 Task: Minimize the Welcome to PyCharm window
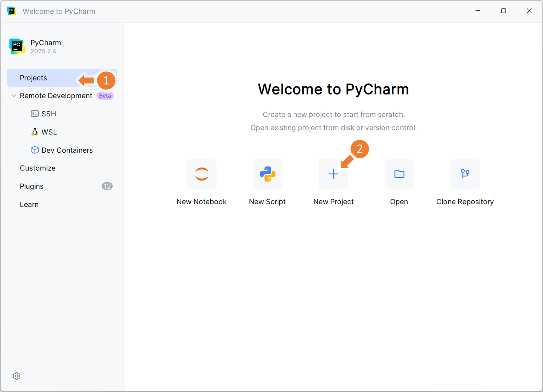click(478, 11)
